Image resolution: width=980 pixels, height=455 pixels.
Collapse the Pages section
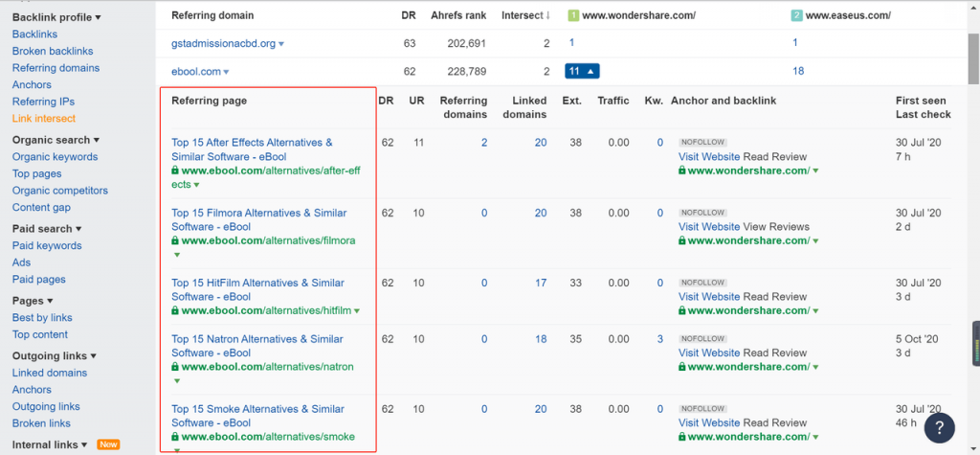click(33, 301)
